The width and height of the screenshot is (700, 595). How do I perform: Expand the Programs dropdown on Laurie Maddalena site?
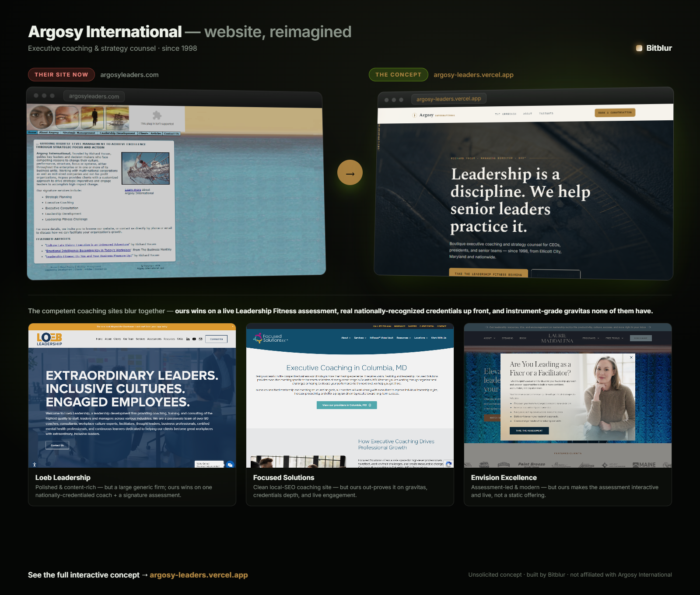[x=590, y=338]
